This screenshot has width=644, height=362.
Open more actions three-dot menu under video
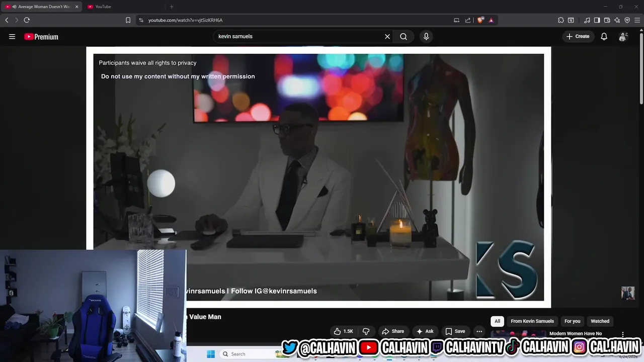(479, 331)
